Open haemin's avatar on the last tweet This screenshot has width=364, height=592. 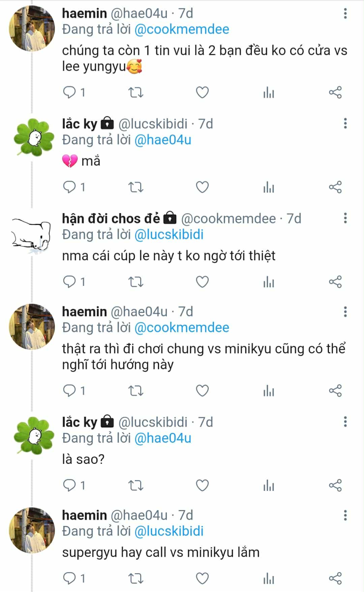[x=32, y=530]
